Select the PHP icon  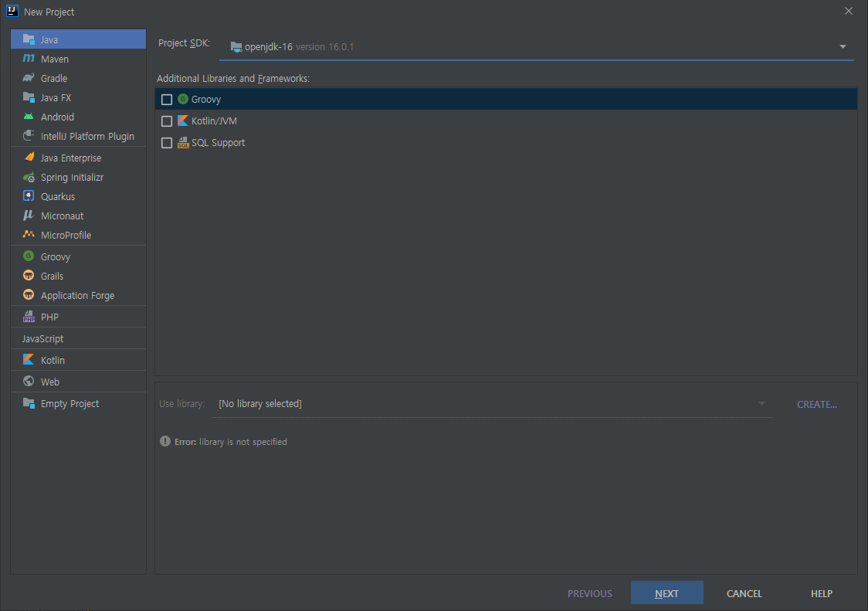29,317
